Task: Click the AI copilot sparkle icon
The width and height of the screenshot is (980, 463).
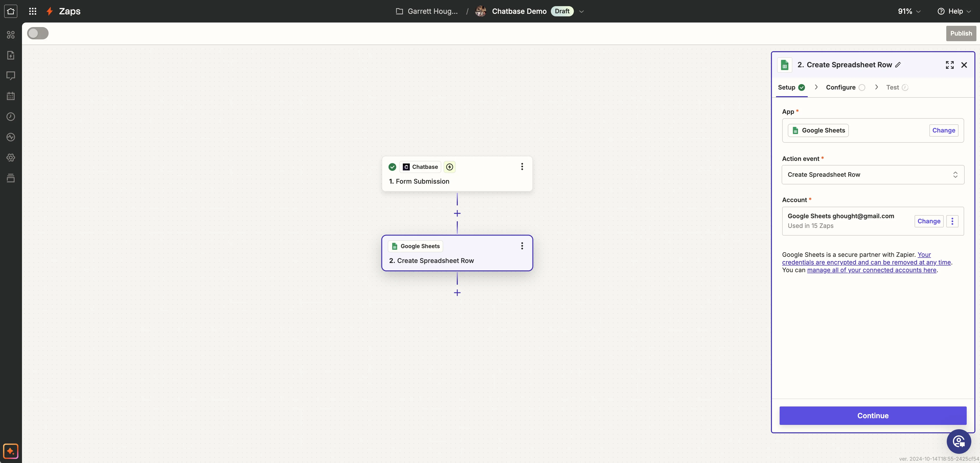Action: click(11, 451)
